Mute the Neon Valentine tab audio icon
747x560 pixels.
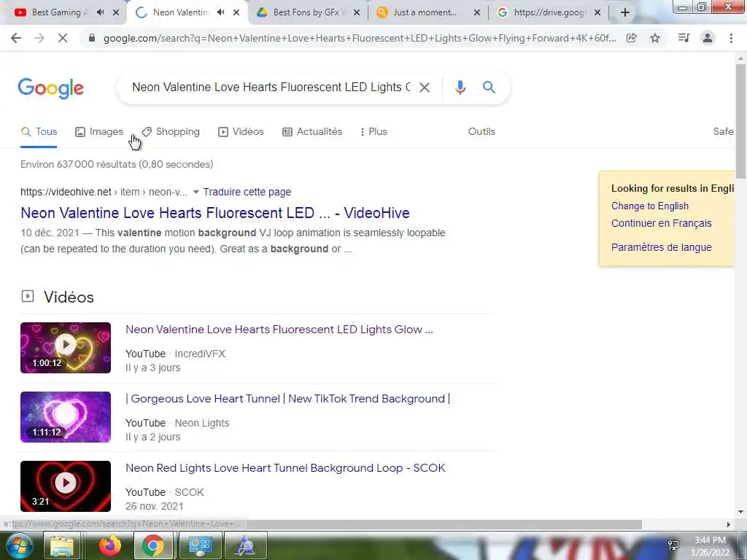pos(220,12)
